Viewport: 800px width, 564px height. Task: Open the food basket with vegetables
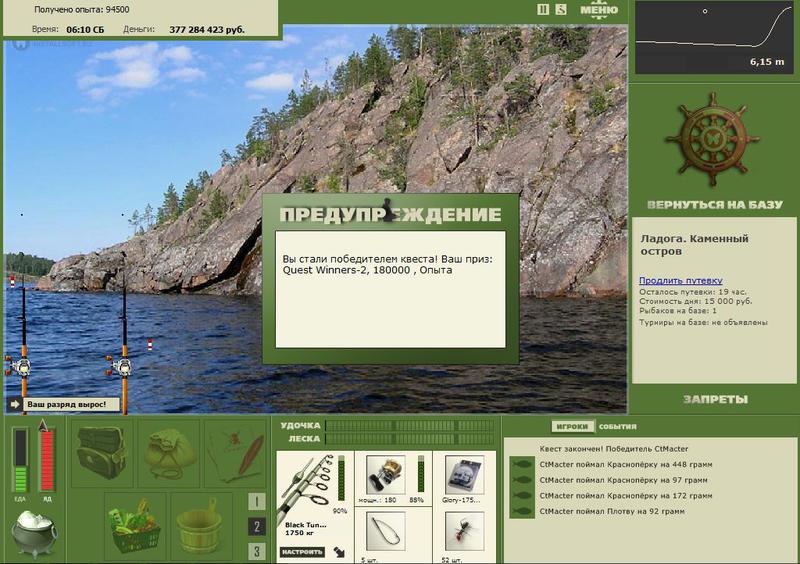[x=135, y=527]
